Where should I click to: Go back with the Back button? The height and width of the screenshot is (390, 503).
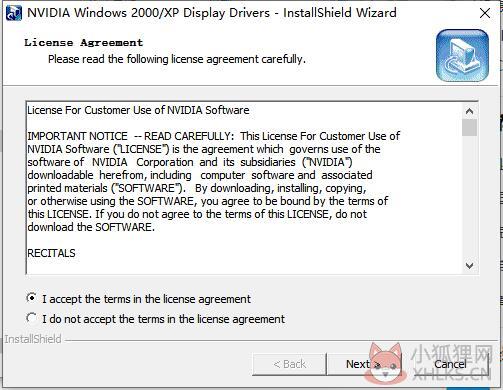pos(289,364)
